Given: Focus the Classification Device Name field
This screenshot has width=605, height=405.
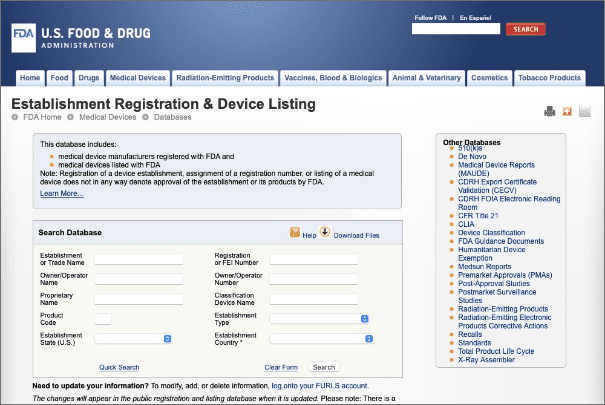Looking at the screenshot, I should [x=313, y=299].
